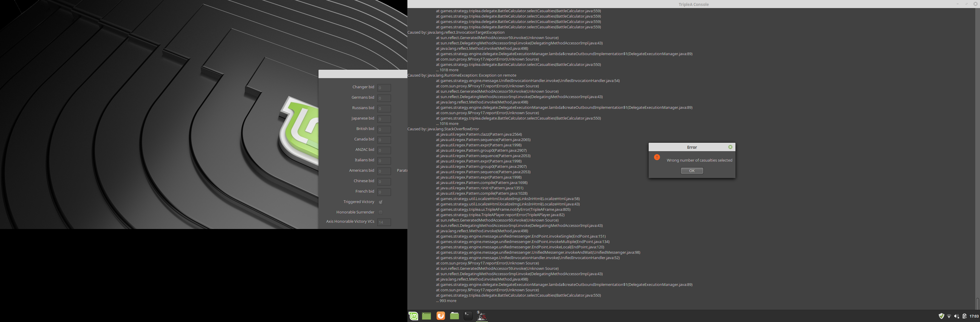Click the 'TripleAFrame.notifyError' stack trace line
980x322 pixels.
[x=503, y=210]
